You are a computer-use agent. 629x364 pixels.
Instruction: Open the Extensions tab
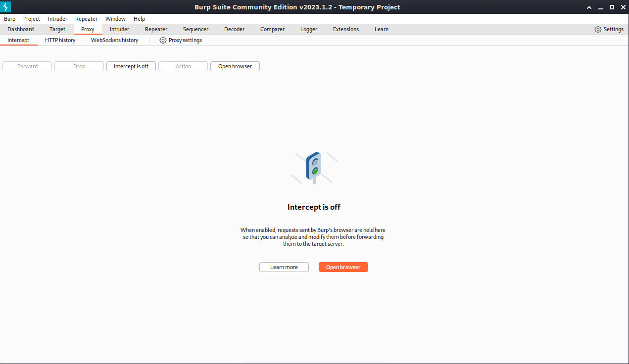pos(346,29)
